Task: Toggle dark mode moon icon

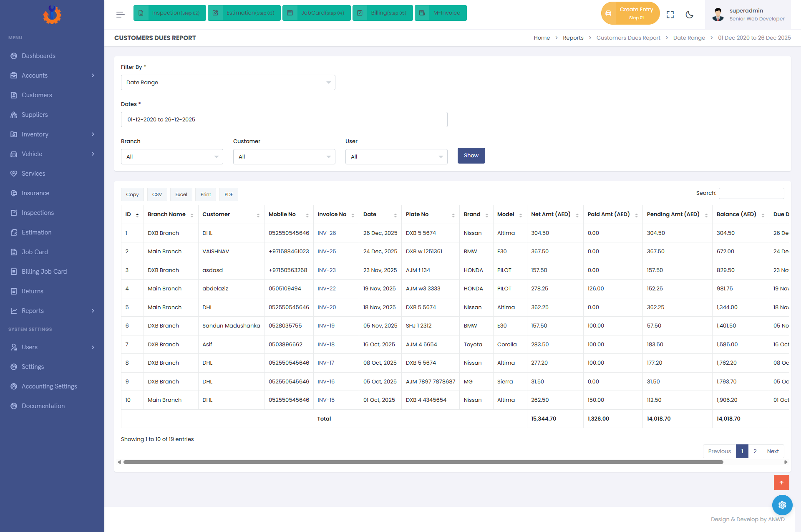Action: point(689,15)
